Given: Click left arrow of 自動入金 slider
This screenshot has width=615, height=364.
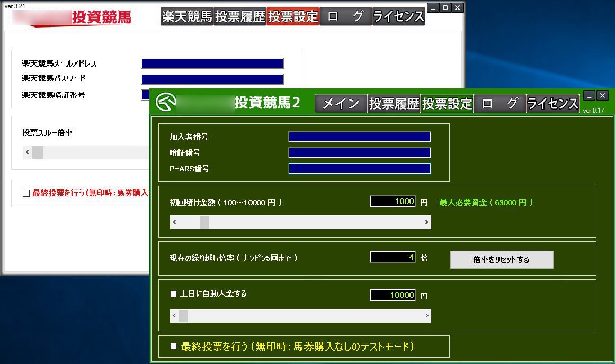Looking at the screenshot, I should point(174,316).
